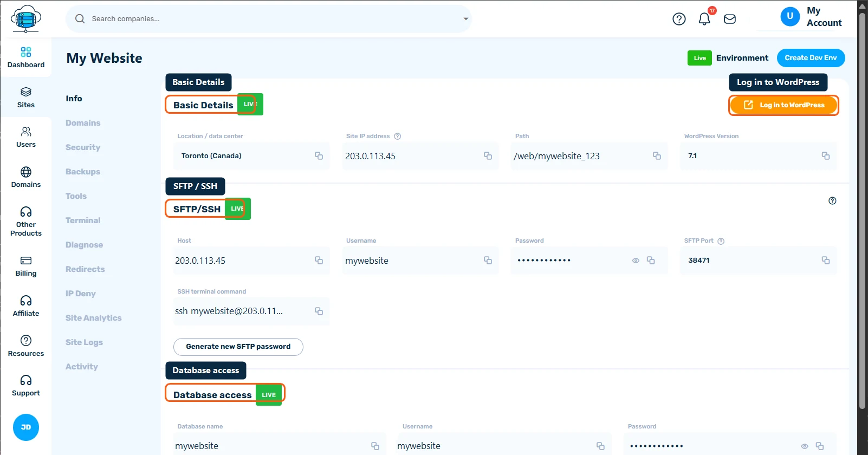
Task: Click the info icon next to Site IP address
Action: [x=397, y=136]
